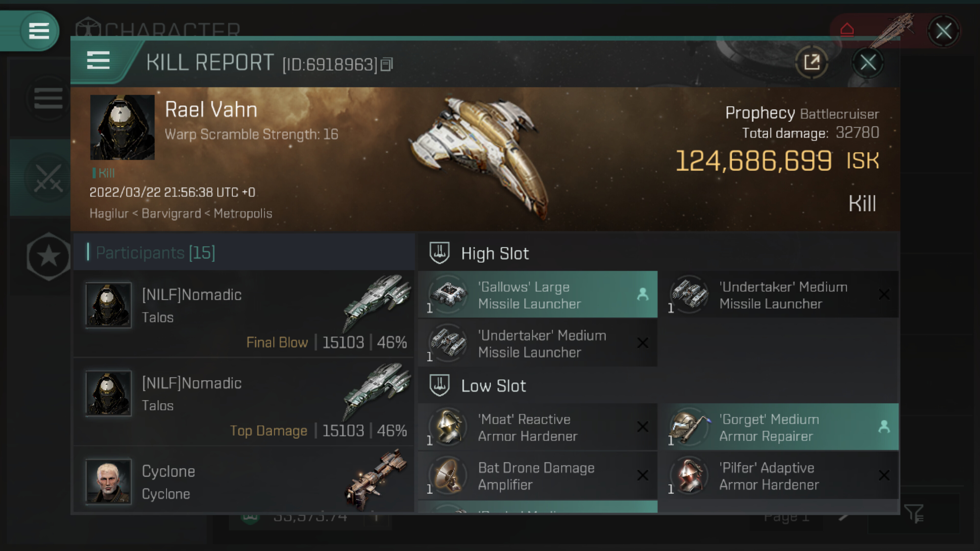The width and height of the screenshot is (980, 551).
Task: Open the star badge sidebar icon
Action: point(49,256)
